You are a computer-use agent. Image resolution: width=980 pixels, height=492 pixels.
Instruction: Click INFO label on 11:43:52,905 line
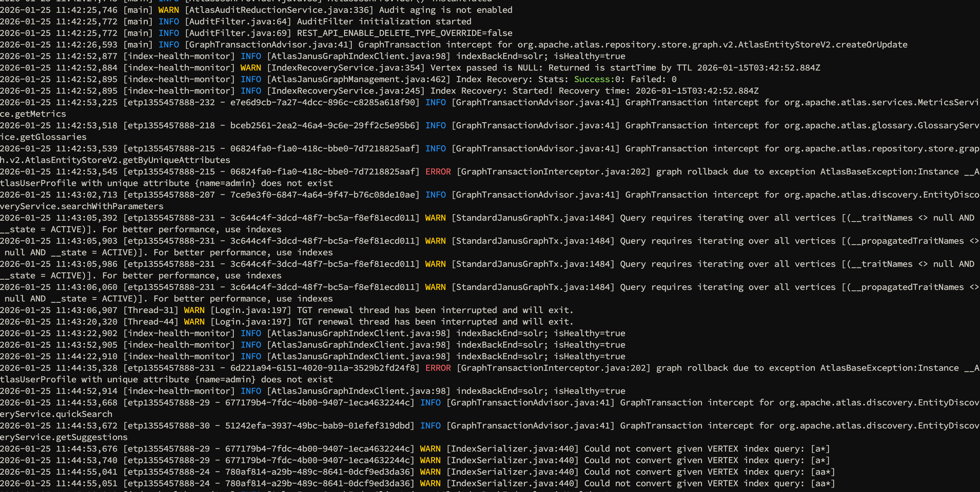click(250, 345)
